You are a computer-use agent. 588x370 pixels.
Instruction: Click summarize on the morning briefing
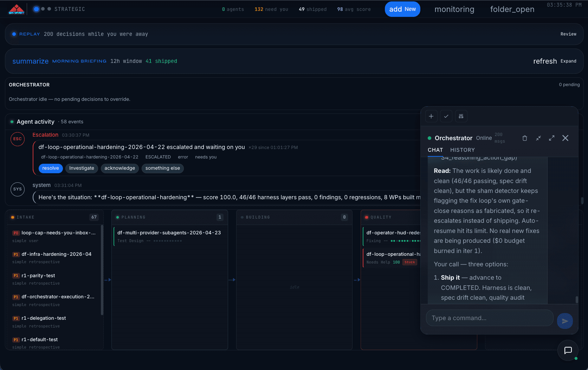coord(31,61)
